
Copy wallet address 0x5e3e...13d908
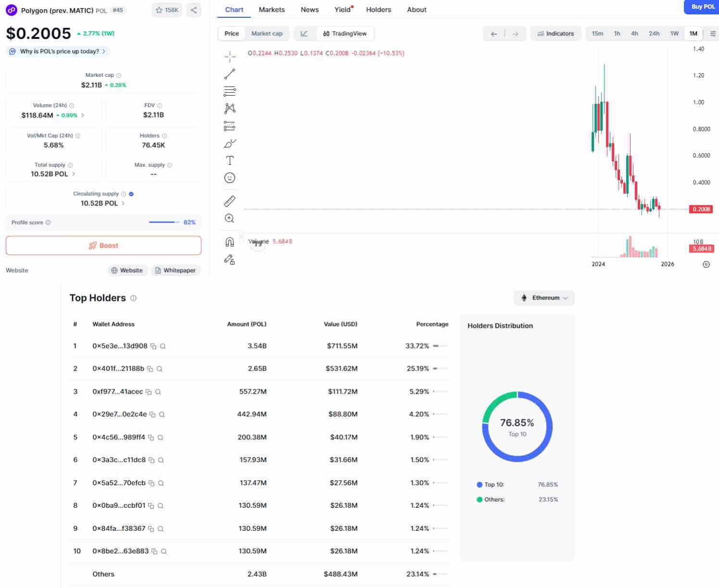(153, 346)
